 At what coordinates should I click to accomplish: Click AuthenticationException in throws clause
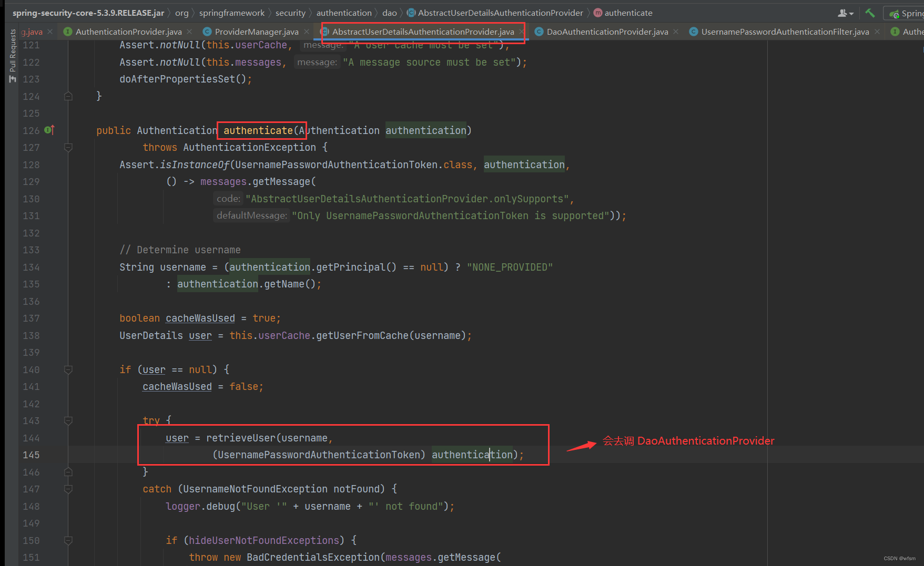pos(250,147)
